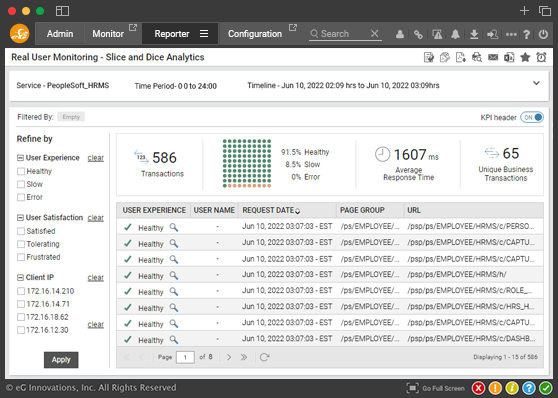
Task: Open the user profile icon
Action: tap(400, 35)
